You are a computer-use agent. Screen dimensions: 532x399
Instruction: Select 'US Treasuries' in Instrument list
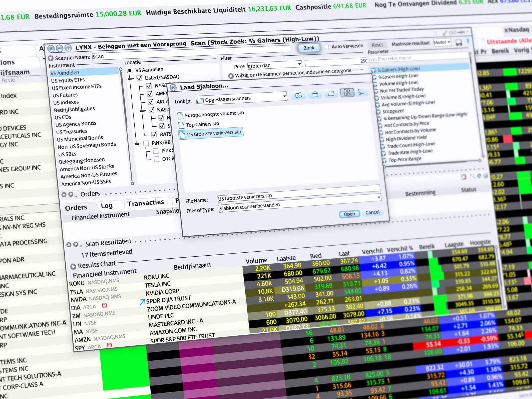(x=72, y=132)
